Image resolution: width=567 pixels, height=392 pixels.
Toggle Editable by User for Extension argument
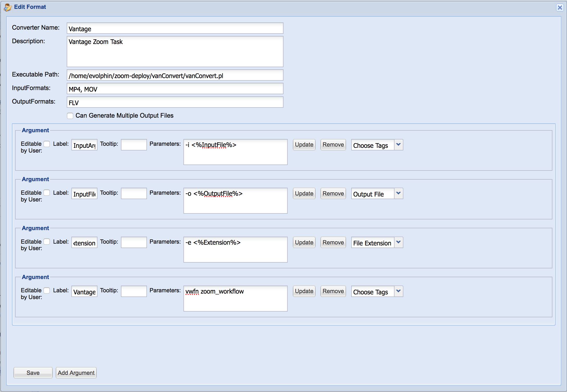pyautogui.click(x=47, y=242)
